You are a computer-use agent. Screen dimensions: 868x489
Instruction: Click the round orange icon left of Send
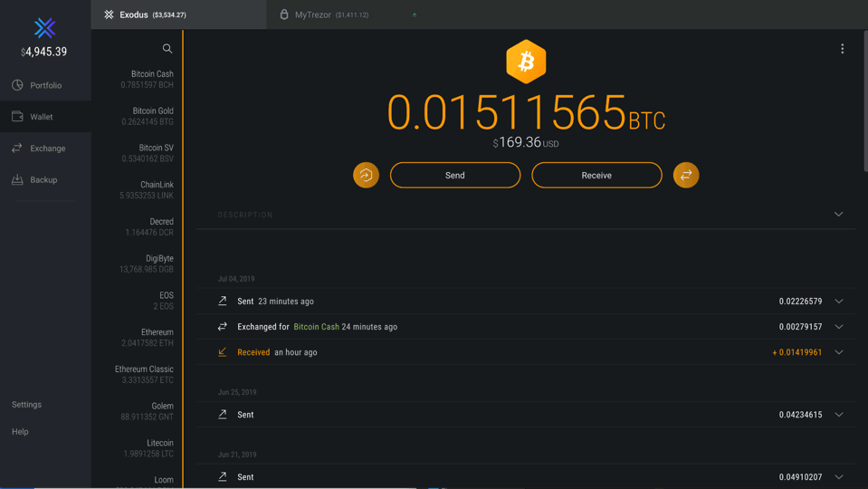click(x=366, y=175)
